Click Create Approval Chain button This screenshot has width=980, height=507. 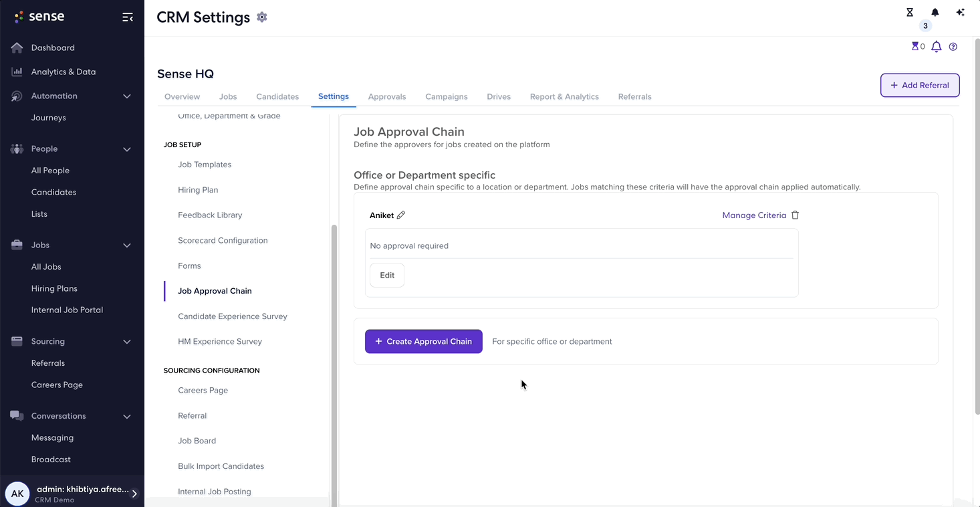pyautogui.click(x=424, y=341)
